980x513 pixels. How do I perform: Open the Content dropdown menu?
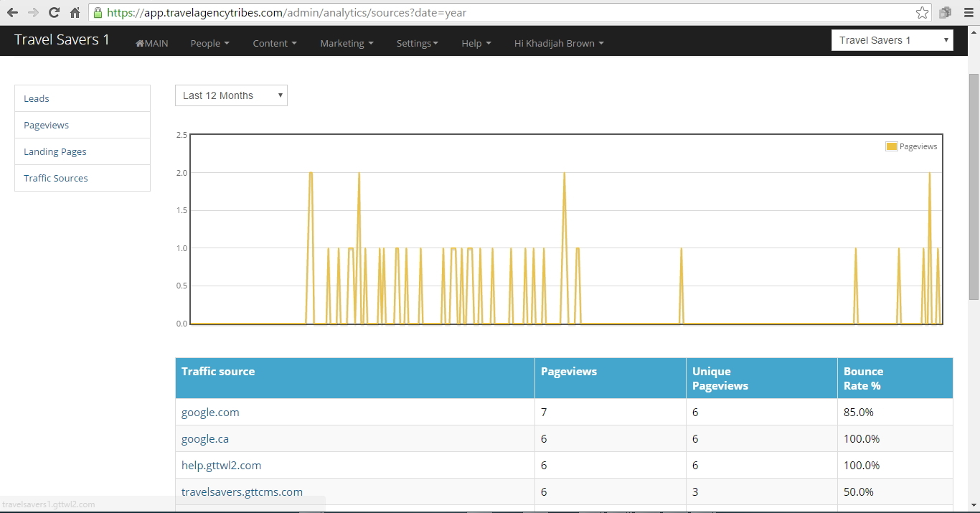click(274, 43)
